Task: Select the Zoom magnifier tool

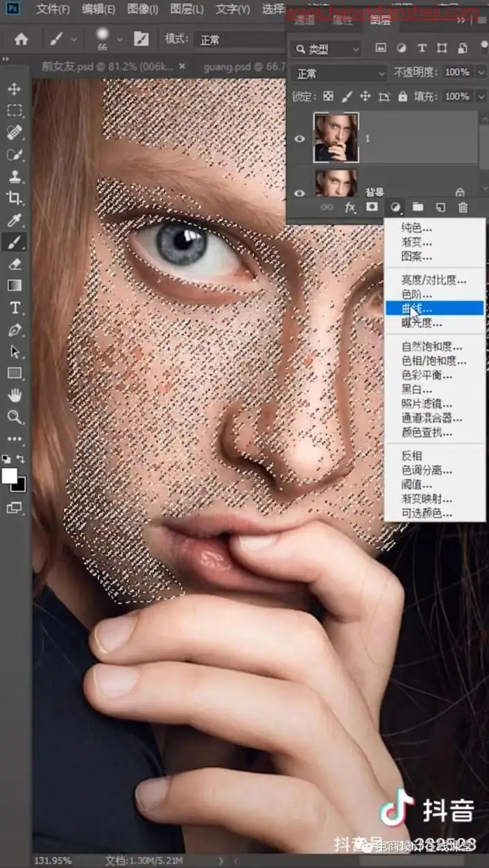Action: coord(14,417)
